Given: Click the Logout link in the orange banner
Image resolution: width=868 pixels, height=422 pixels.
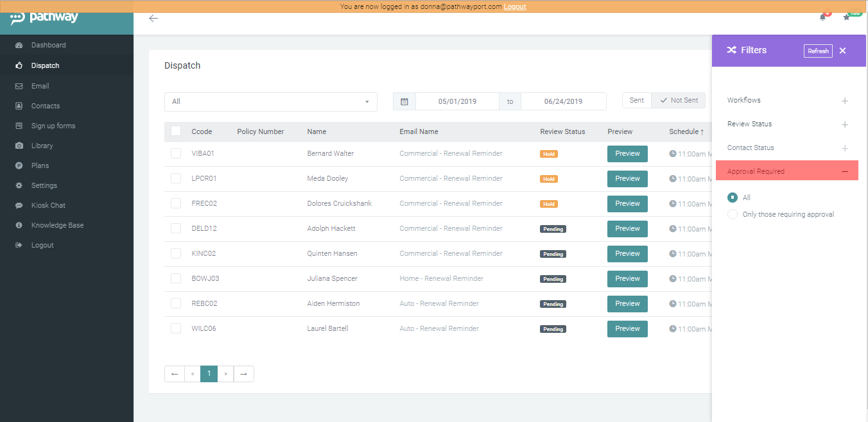Looking at the screenshot, I should pos(515,6).
